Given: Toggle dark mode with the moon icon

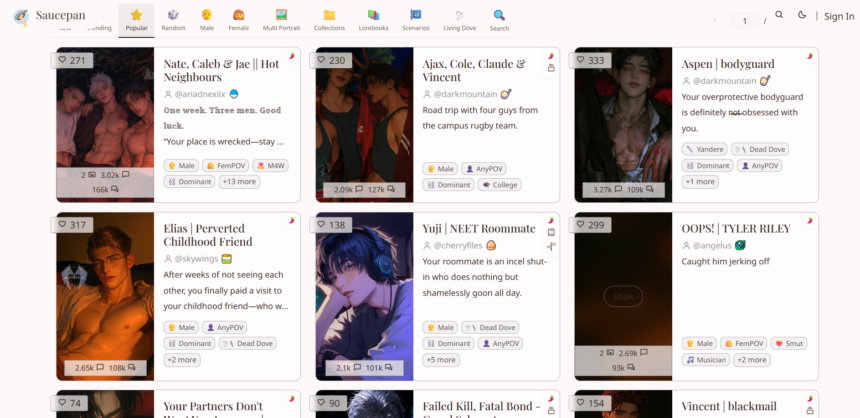Looking at the screenshot, I should coord(802,16).
